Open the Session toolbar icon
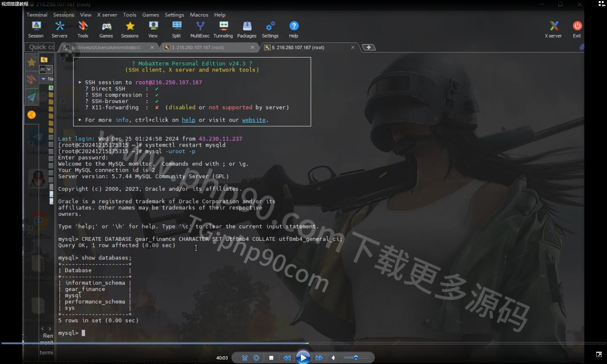The height and width of the screenshot is (364, 607). [36, 29]
